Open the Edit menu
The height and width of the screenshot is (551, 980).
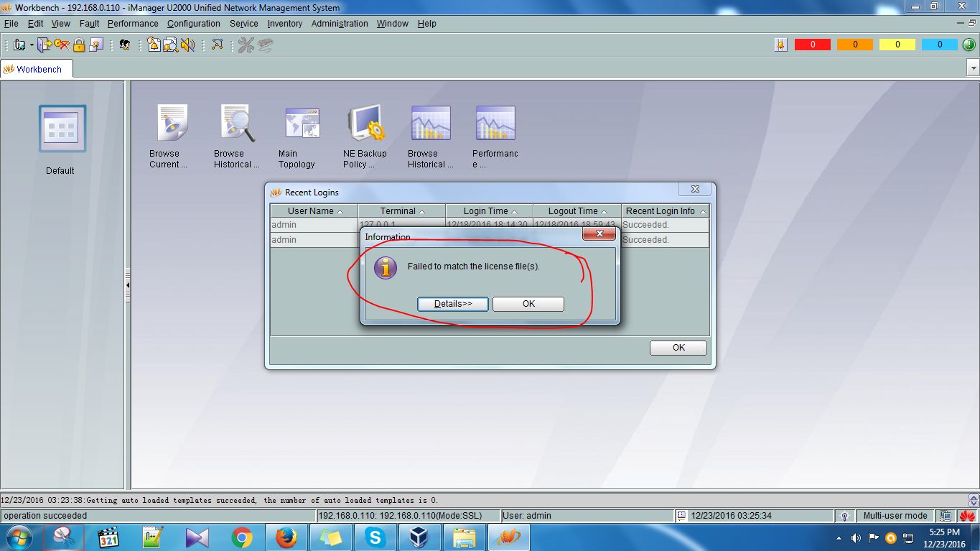pyautogui.click(x=36, y=23)
